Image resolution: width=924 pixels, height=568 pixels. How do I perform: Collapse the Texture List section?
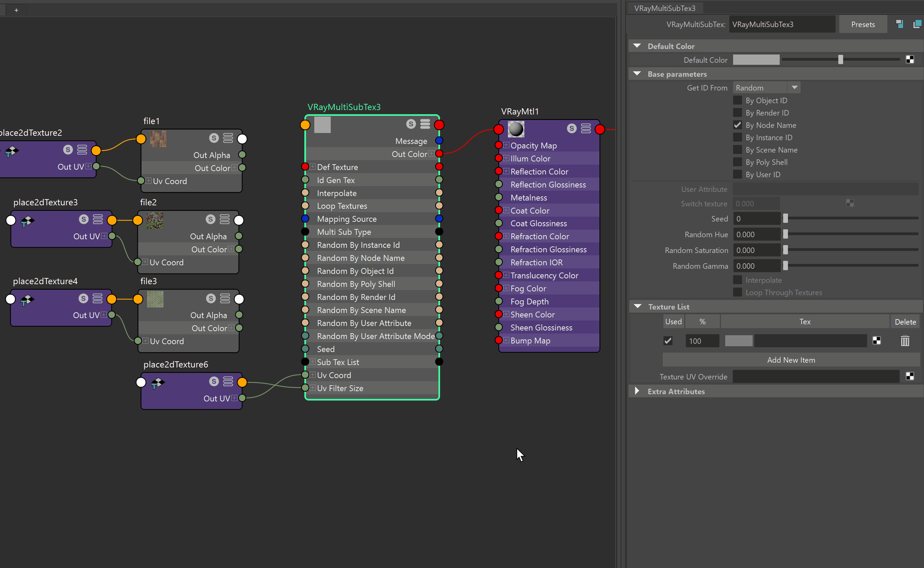(x=637, y=306)
